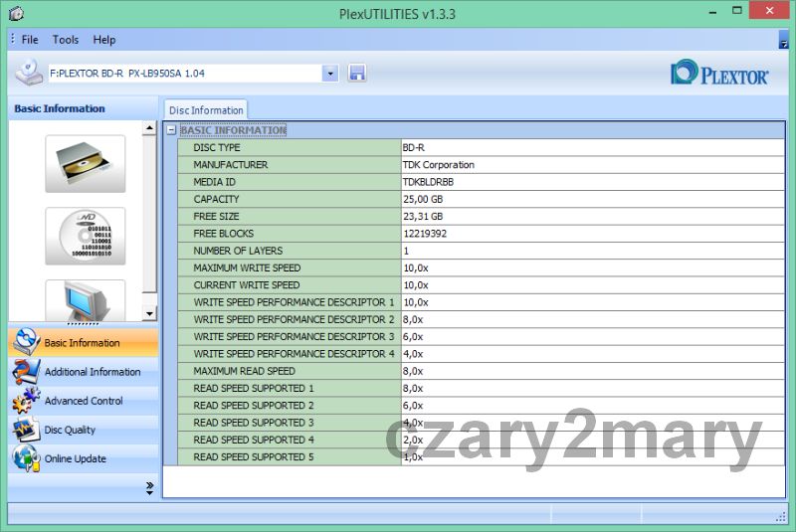Image resolution: width=796 pixels, height=532 pixels.
Task: Click the Basic Information disc icon
Action: pyautogui.click(x=26, y=341)
